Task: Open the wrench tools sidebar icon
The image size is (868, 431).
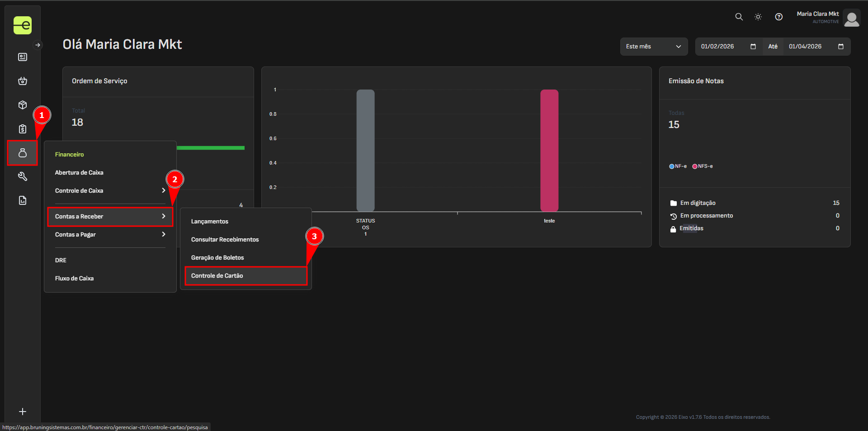Action: coord(23,176)
